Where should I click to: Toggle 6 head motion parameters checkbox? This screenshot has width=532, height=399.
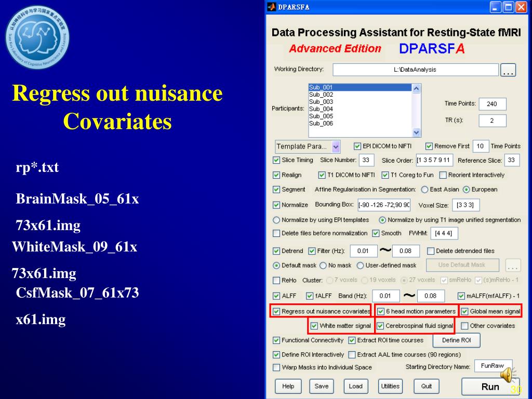[381, 311]
